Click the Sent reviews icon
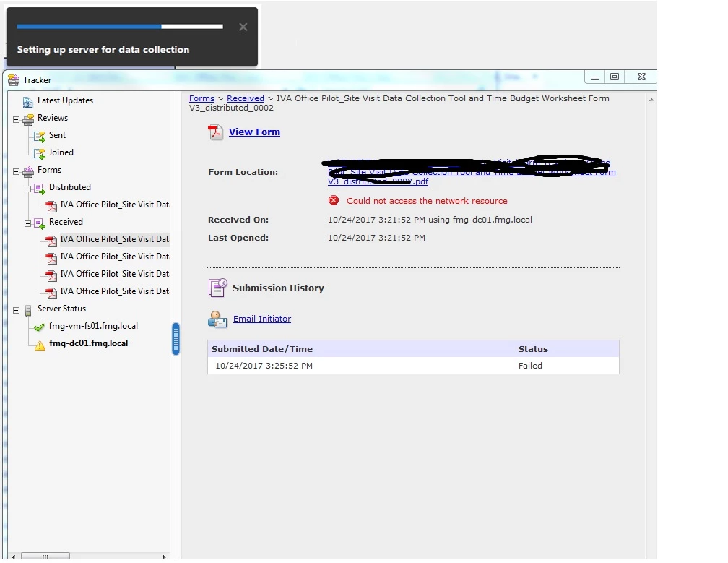Image resolution: width=728 pixels, height=563 pixels. [40, 137]
